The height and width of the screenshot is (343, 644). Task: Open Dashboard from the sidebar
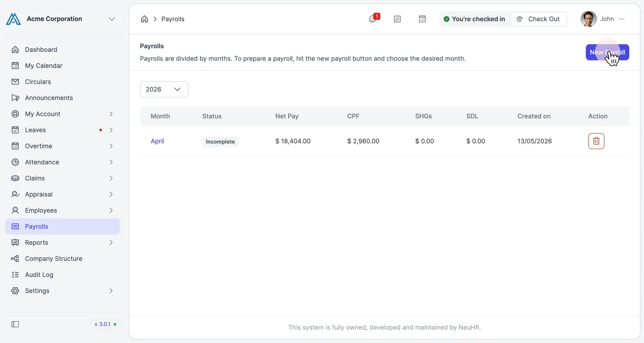tap(63, 50)
